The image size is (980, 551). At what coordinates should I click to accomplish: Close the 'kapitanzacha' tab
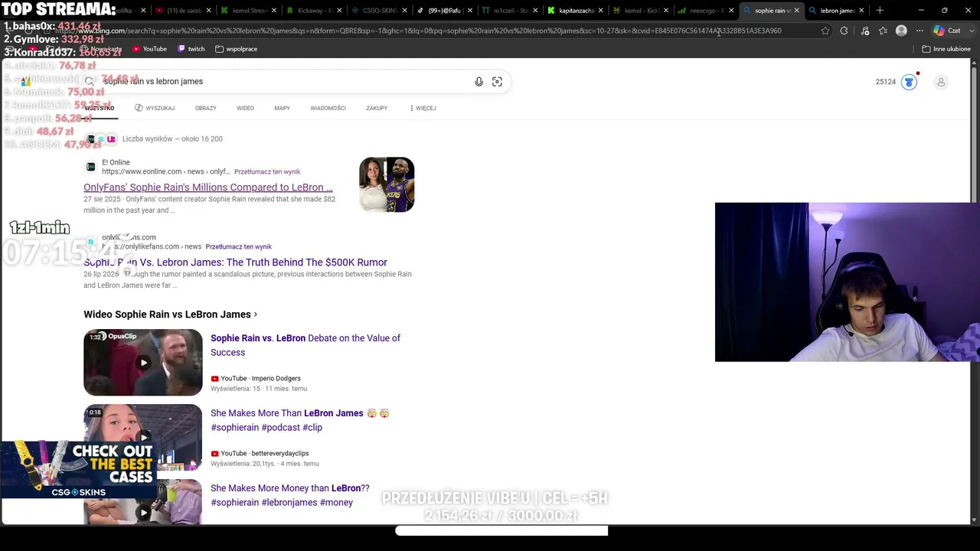[602, 11]
